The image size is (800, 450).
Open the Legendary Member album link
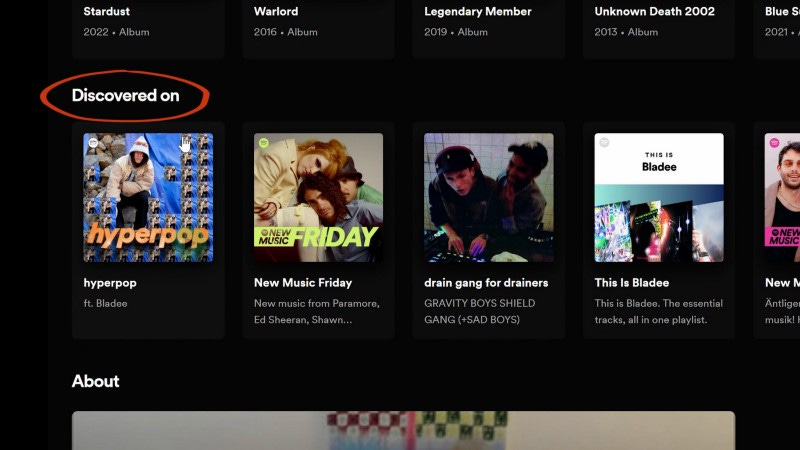pyautogui.click(x=478, y=12)
